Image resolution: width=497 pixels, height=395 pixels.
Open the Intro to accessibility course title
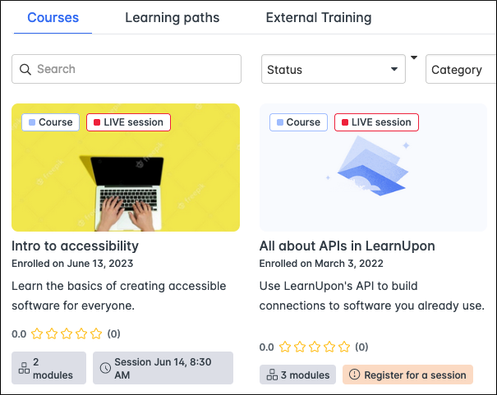click(75, 246)
